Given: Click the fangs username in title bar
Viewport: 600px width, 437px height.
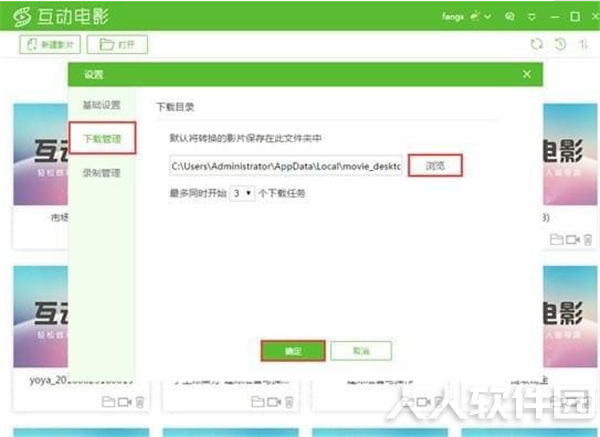Looking at the screenshot, I should pyautogui.click(x=453, y=16).
